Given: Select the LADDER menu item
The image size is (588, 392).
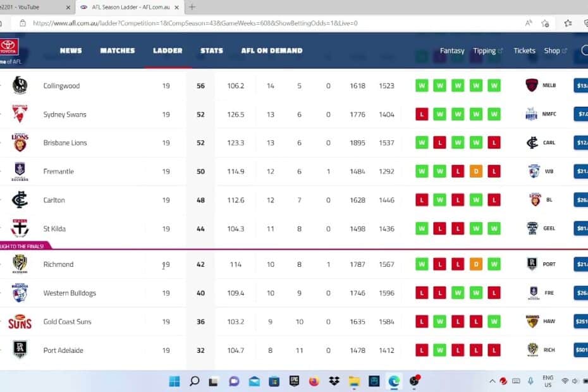Looking at the screenshot, I should pos(168,51).
